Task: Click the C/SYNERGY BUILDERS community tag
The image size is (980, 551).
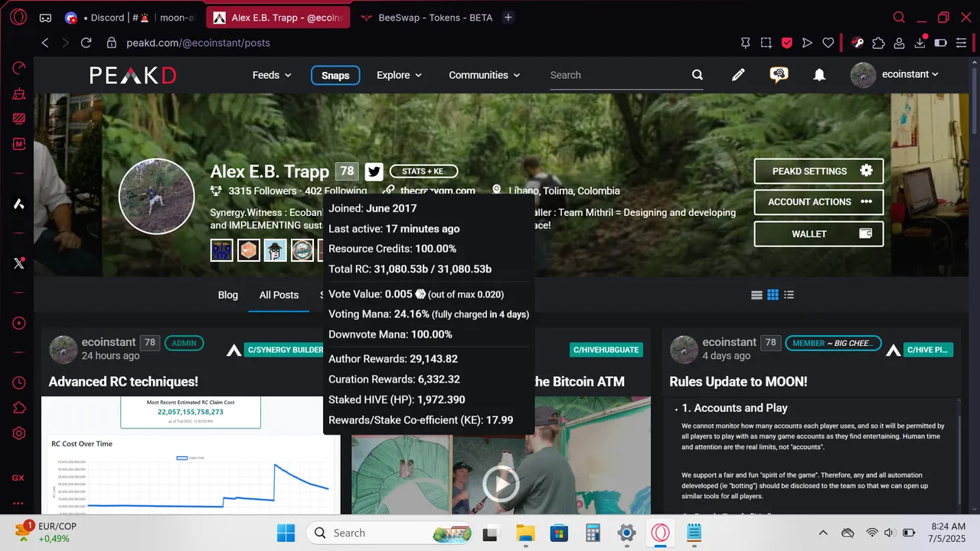Action: tap(284, 350)
